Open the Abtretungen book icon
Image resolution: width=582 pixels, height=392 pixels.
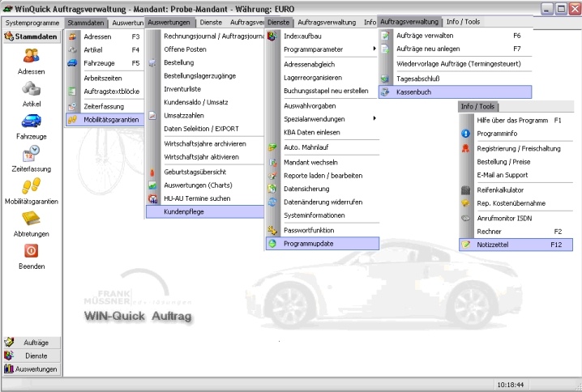pyautogui.click(x=32, y=219)
